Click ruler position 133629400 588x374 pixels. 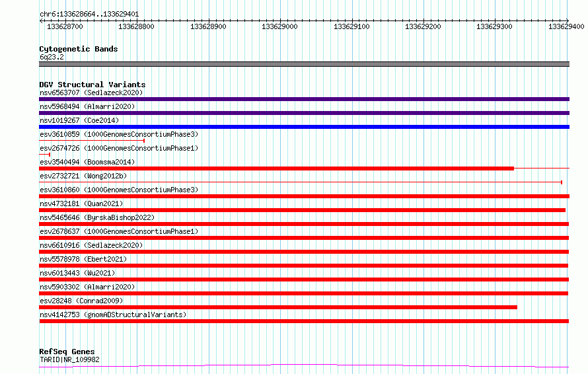tap(566, 26)
